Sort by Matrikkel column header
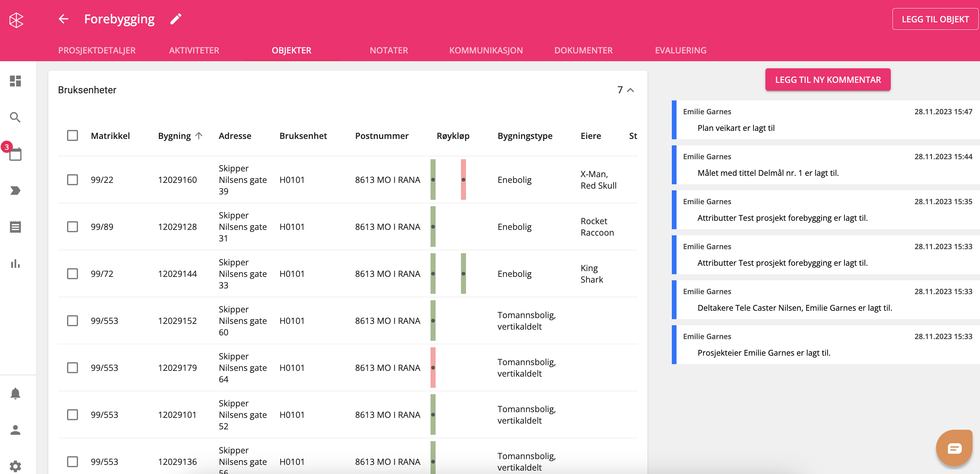The width and height of the screenshot is (980, 474). [x=110, y=136]
